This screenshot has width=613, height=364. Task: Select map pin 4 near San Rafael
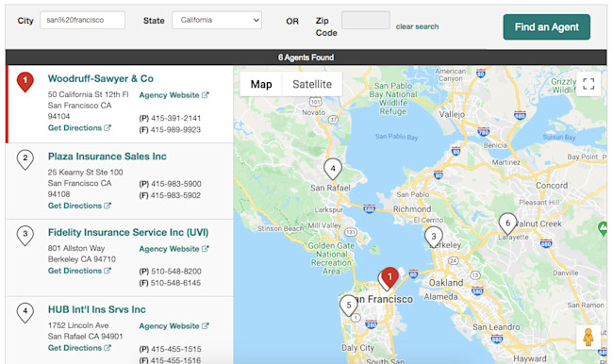pos(333,170)
